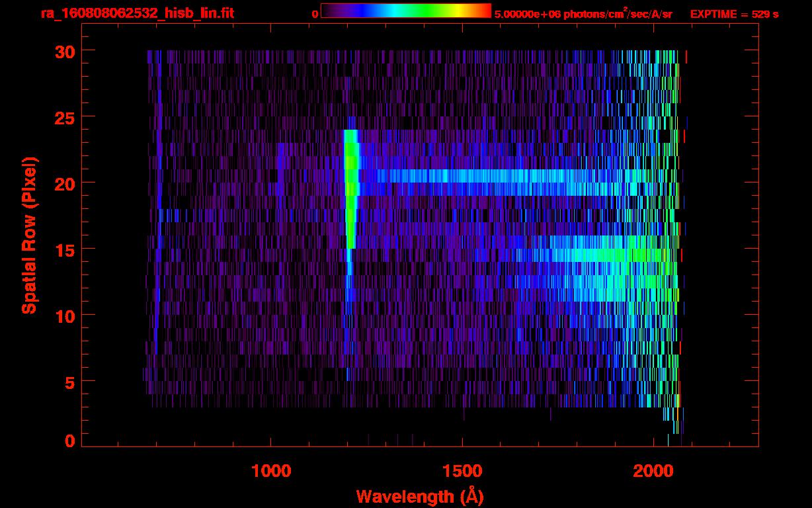Click the x-axis tick label 2000
This screenshot has width=812, height=508.
[x=655, y=470]
